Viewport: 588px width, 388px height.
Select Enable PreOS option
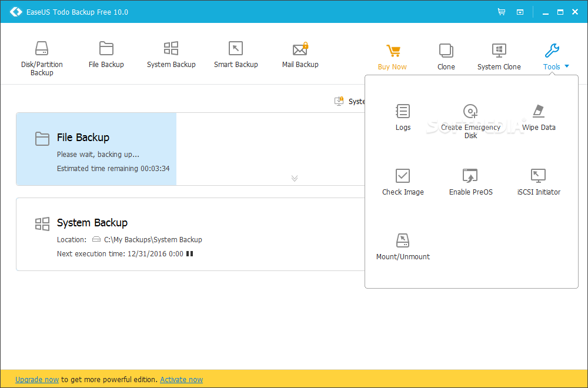[470, 182]
